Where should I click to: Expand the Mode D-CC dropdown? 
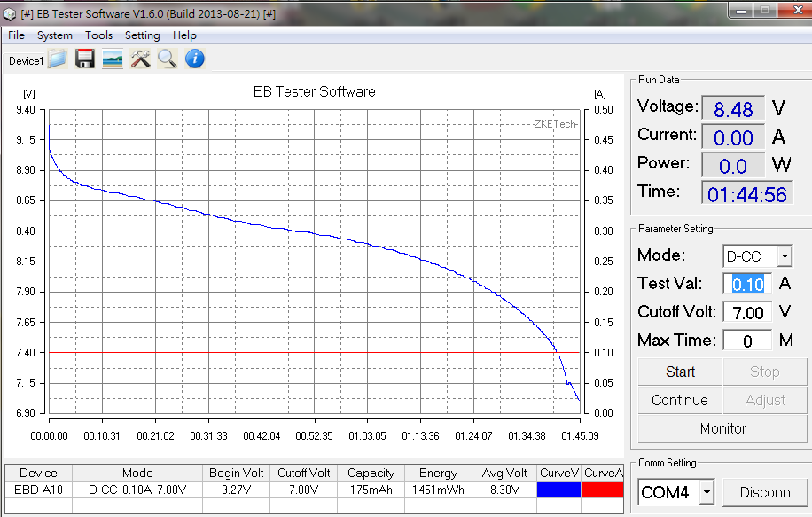pyautogui.click(x=784, y=256)
